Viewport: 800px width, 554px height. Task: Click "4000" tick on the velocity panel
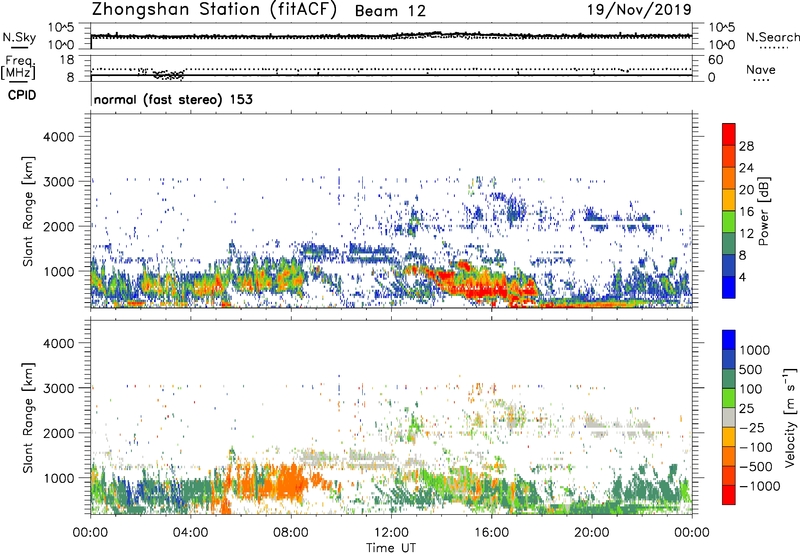58,343
